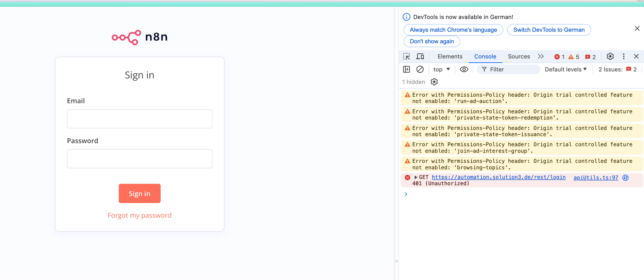Image resolution: width=644 pixels, height=280 pixels.
Task: Click the error icon beside the GET request
Action: pos(407,178)
